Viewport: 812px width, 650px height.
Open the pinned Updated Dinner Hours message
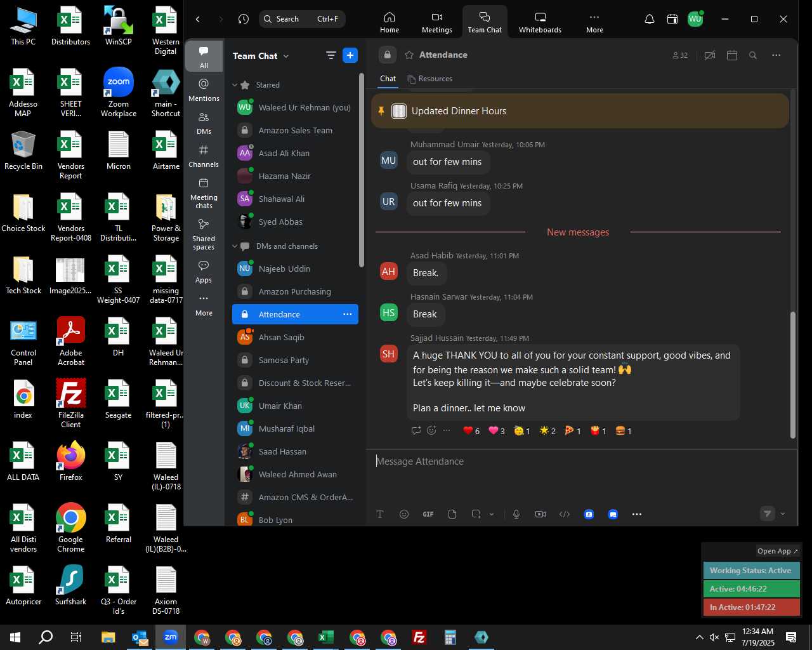580,111
